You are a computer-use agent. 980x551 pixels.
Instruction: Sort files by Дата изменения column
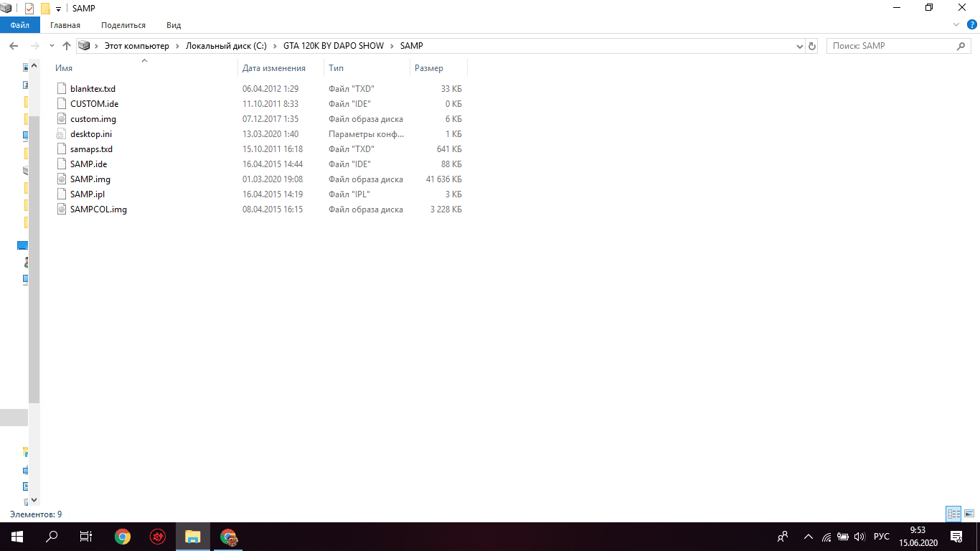coord(273,68)
